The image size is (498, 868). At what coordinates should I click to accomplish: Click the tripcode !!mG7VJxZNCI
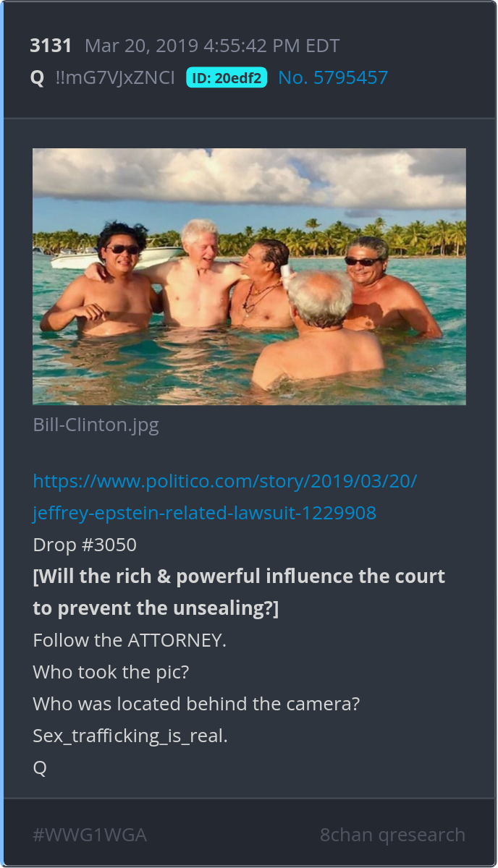(115, 77)
